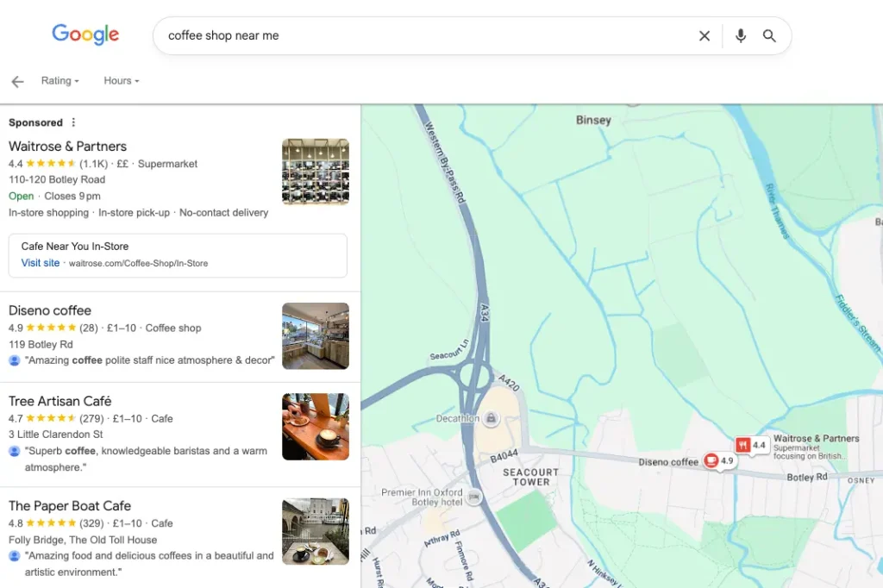
Task: Click the Google logo
Action: tap(85, 34)
